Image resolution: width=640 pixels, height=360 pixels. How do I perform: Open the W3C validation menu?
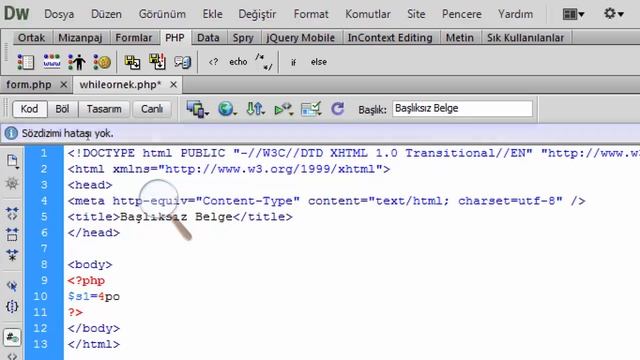point(284,109)
